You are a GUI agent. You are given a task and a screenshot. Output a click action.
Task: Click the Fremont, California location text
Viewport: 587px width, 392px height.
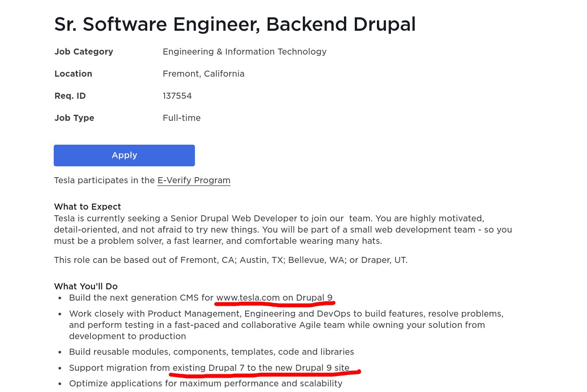click(x=204, y=74)
